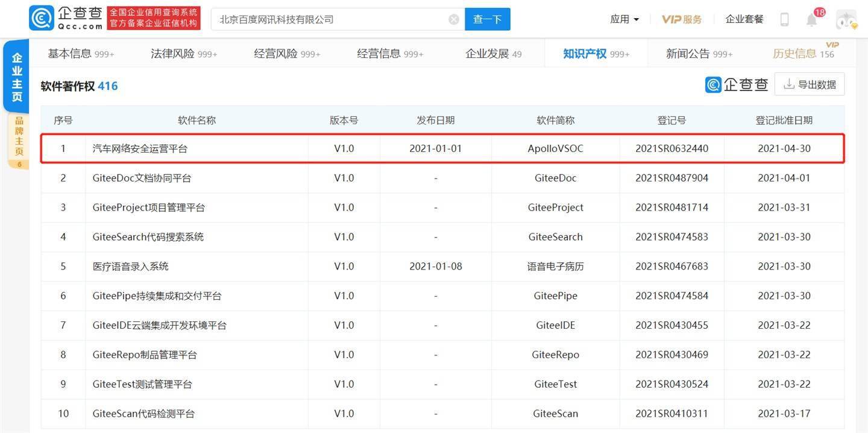The image size is (868, 433).
Task: Click GiteePipe持续集成和交付平台 row name
Action: point(157,296)
